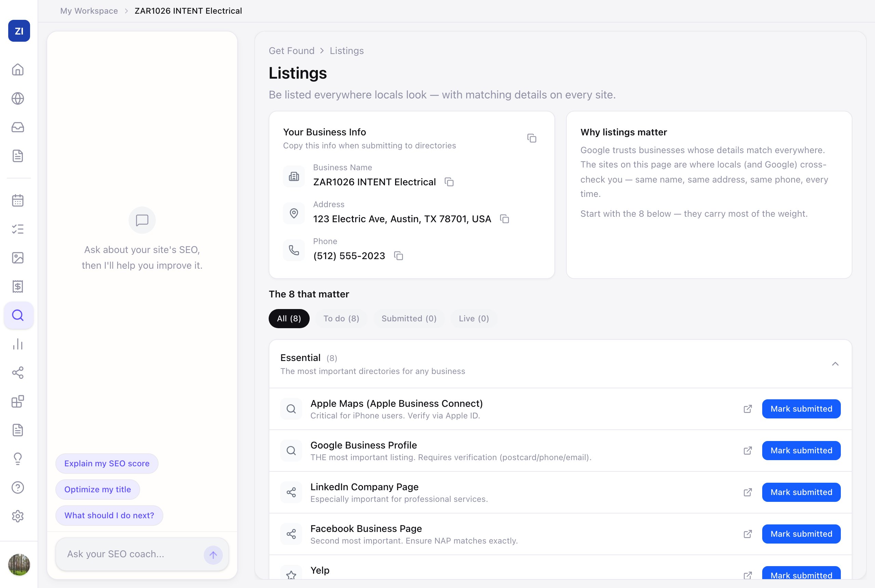
Task: Click the Apple Maps (Apple Business Connect) row title
Action: tap(396, 403)
